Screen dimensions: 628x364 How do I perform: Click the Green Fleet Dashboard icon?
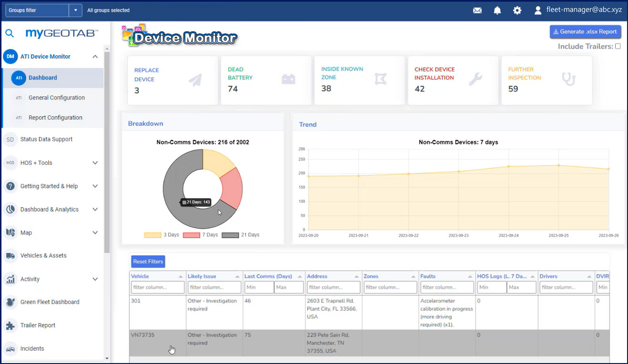point(10,302)
